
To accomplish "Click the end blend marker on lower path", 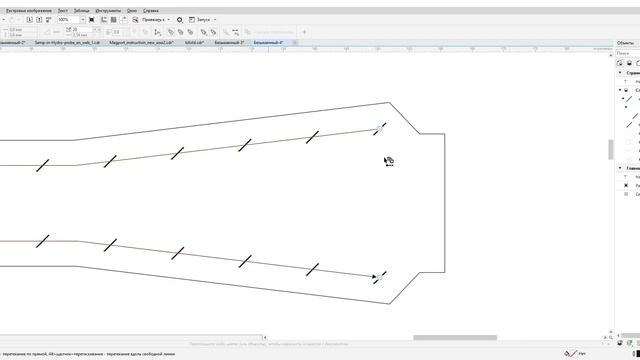I will tap(379, 277).
